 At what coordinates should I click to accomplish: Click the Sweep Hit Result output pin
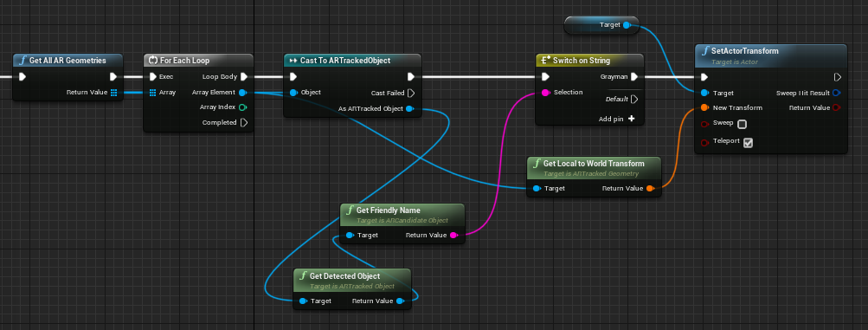[x=836, y=93]
